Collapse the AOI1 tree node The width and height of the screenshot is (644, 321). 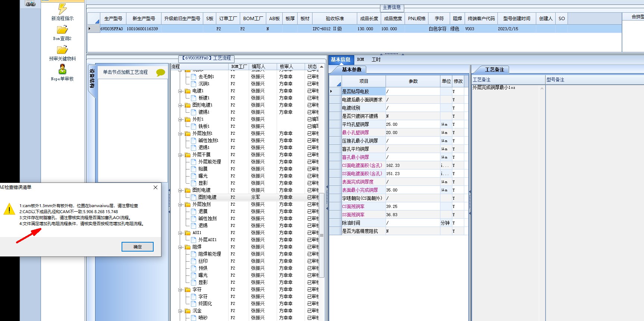180,233
